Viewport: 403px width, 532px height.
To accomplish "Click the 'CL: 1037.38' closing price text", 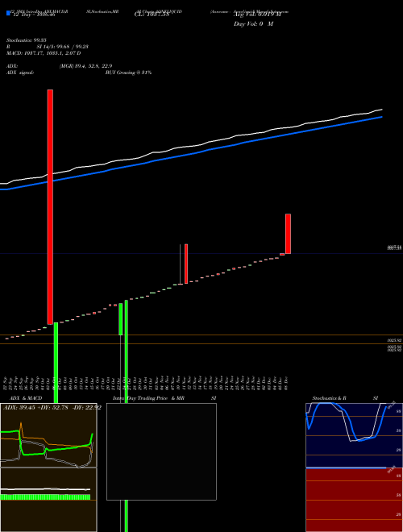I will [152, 15].
